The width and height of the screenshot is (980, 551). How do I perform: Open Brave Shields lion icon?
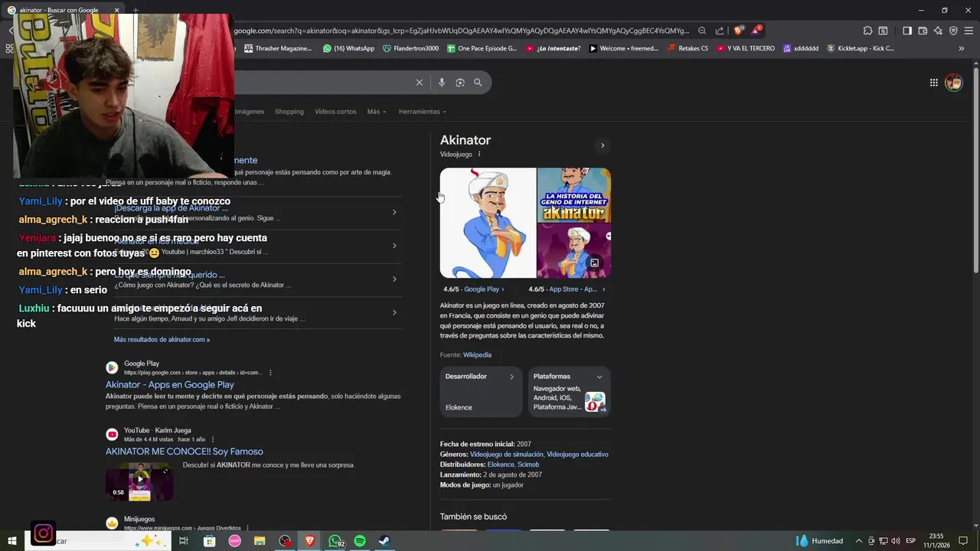(x=738, y=31)
